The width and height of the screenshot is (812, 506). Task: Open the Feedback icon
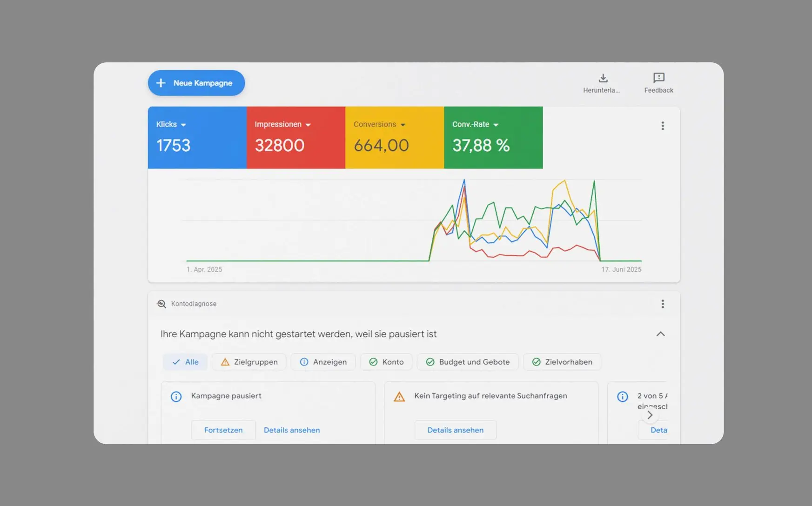[658, 78]
